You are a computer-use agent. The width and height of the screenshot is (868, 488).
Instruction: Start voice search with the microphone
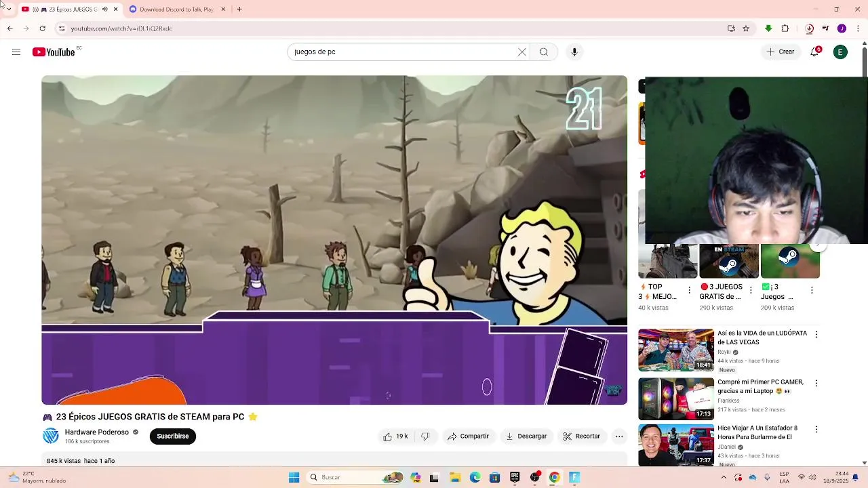tap(574, 52)
